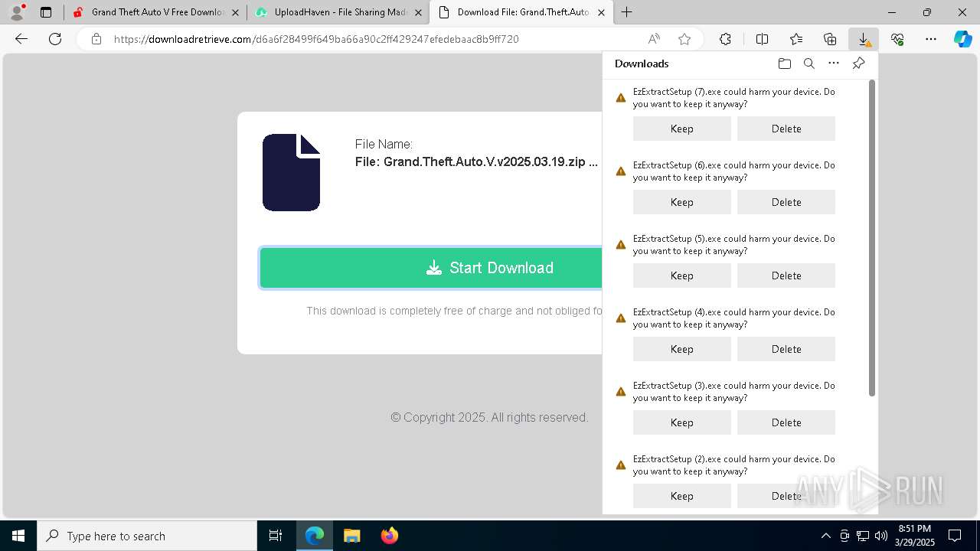Open the Favorites list icon

click(796, 39)
